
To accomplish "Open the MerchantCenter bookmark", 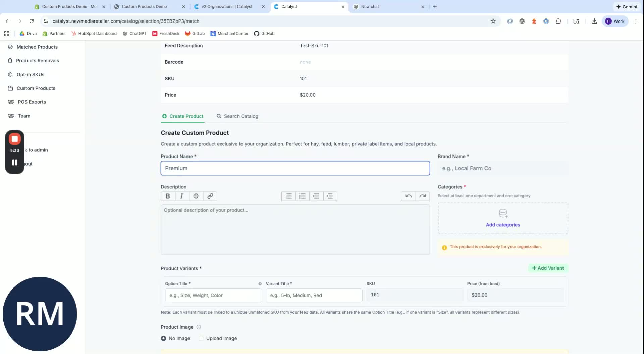I will point(229,34).
